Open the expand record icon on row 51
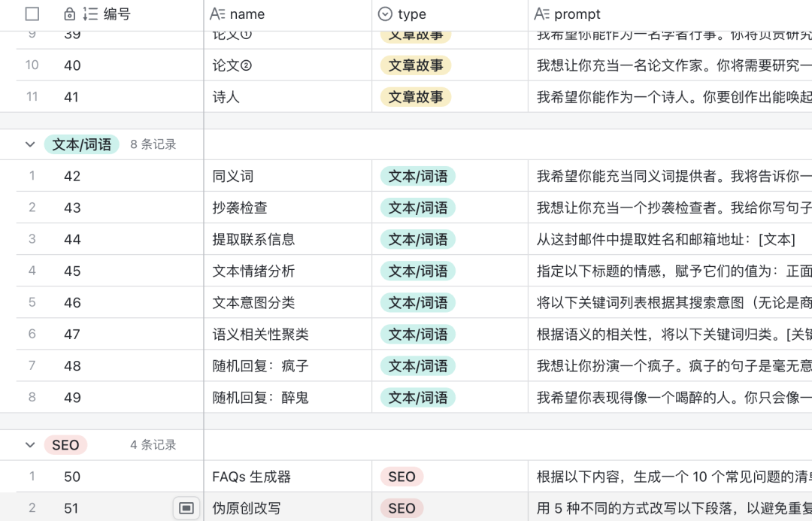 pos(186,508)
